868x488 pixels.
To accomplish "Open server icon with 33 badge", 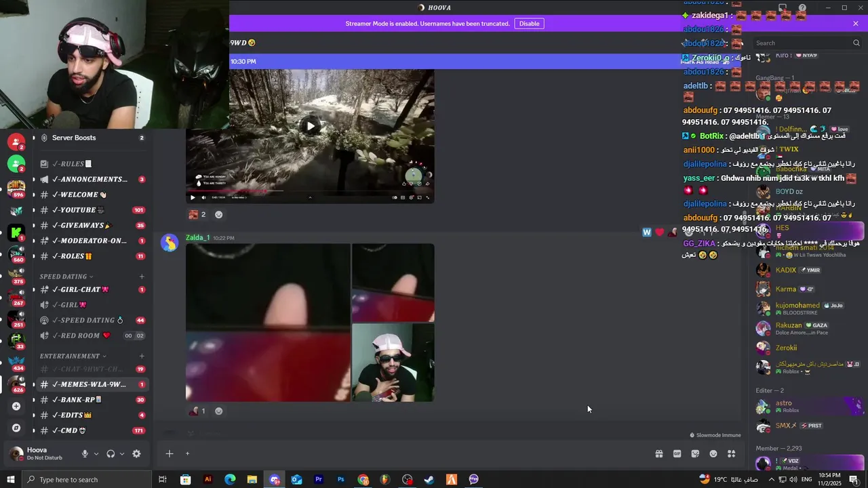I will [16, 340].
